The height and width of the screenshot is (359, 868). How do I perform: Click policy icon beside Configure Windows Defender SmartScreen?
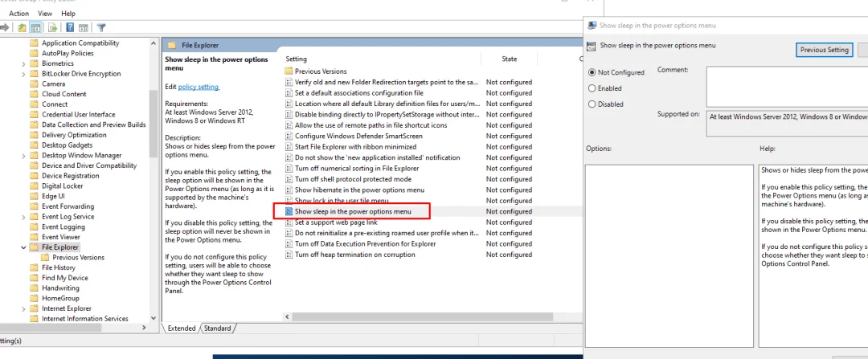click(289, 136)
